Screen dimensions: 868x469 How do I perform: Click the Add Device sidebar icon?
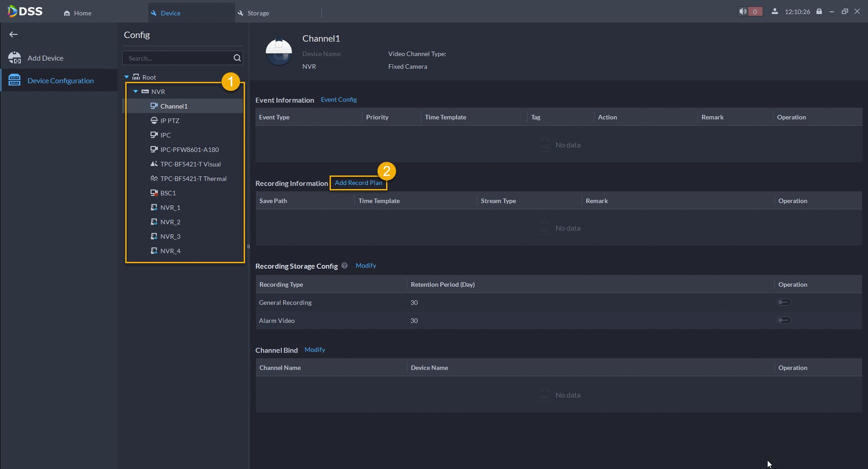(x=14, y=58)
